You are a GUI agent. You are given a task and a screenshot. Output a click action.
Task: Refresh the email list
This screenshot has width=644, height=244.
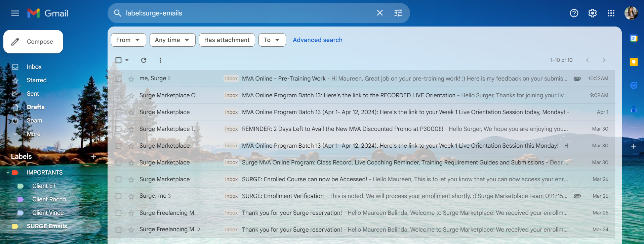coord(144,60)
